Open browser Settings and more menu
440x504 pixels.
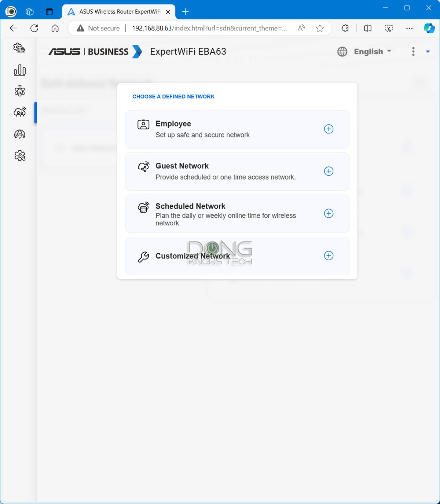pyautogui.click(x=409, y=28)
